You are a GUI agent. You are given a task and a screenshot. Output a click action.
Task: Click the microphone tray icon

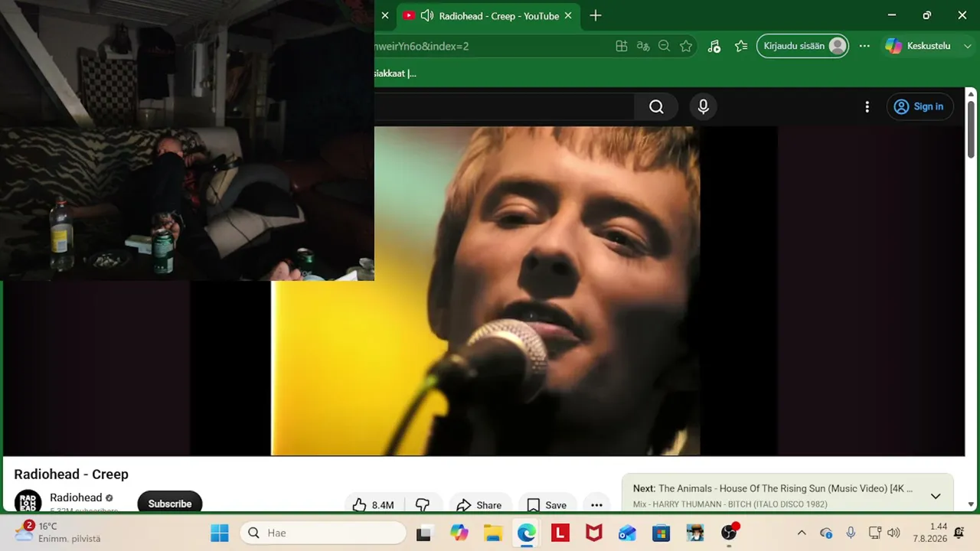[851, 533]
